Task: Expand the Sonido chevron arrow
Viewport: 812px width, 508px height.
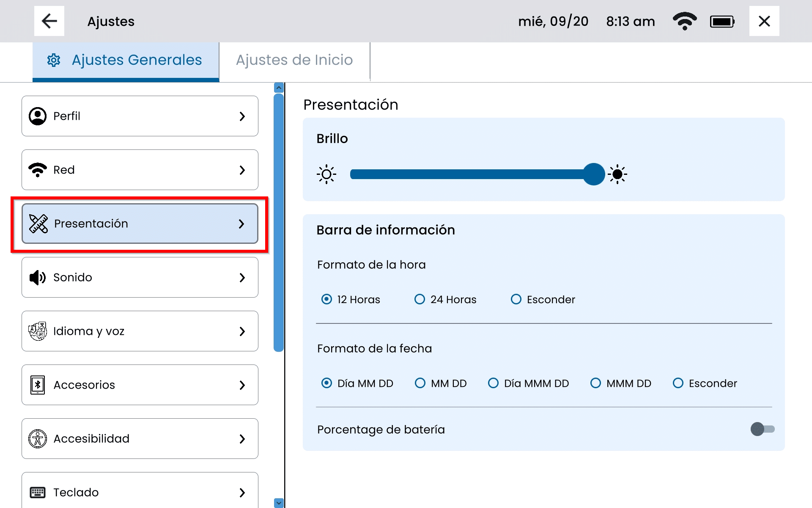Action: click(242, 277)
